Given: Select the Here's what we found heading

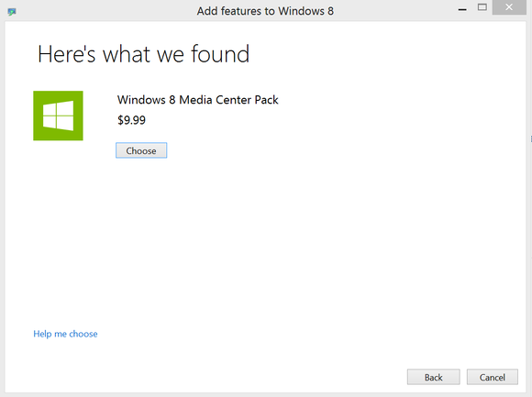Looking at the screenshot, I should 143,54.
